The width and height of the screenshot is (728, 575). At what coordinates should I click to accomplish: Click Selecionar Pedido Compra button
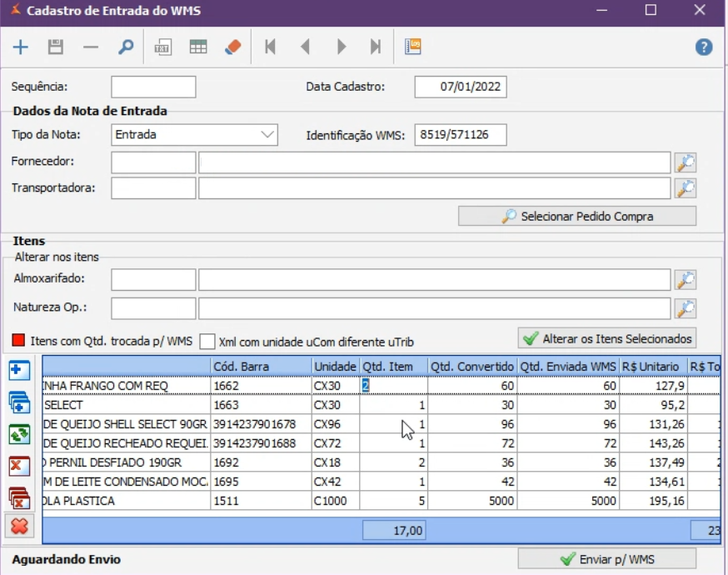click(x=577, y=217)
